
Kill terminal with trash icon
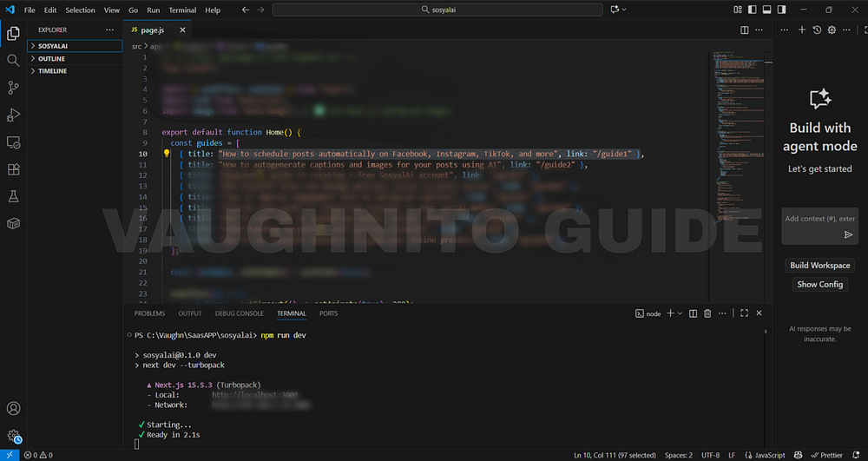(707, 313)
